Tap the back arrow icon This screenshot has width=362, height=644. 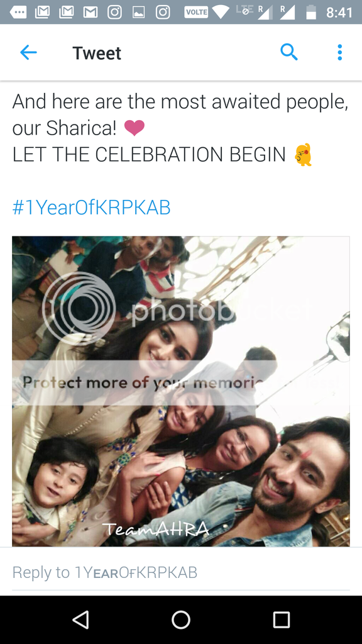click(28, 53)
